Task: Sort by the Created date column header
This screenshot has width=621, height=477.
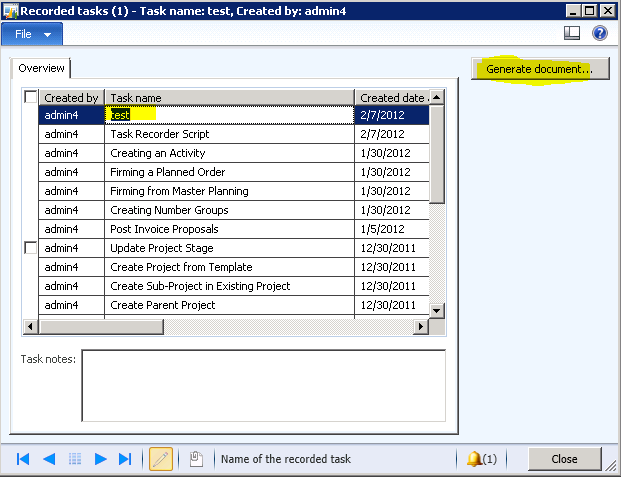Action: click(392, 97)
